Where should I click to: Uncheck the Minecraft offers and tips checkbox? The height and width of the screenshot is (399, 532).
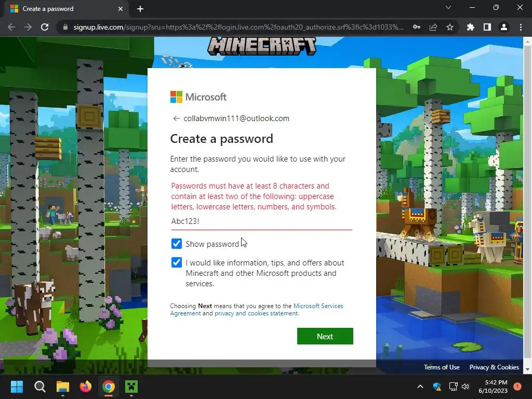pos(177,262)
